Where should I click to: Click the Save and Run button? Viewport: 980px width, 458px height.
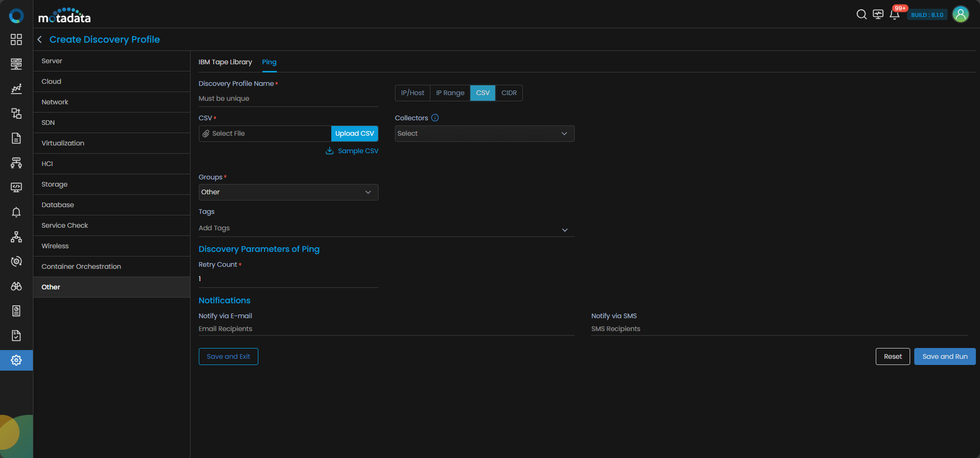pos(945,357)
